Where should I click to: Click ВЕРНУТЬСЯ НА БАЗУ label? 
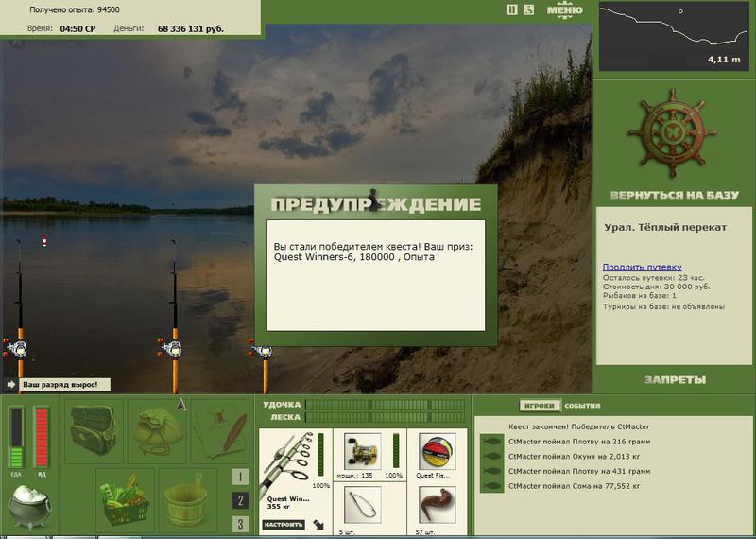tap(674, 195)
